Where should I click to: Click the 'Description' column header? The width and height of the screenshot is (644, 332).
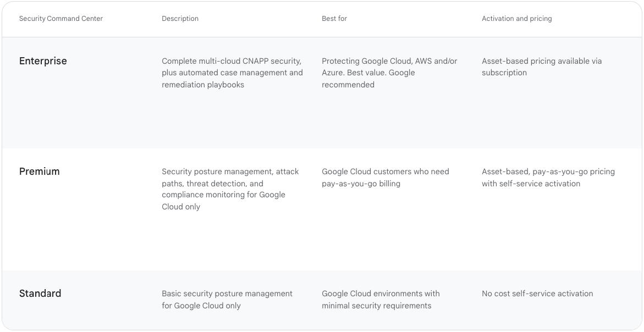pos(180,19)
